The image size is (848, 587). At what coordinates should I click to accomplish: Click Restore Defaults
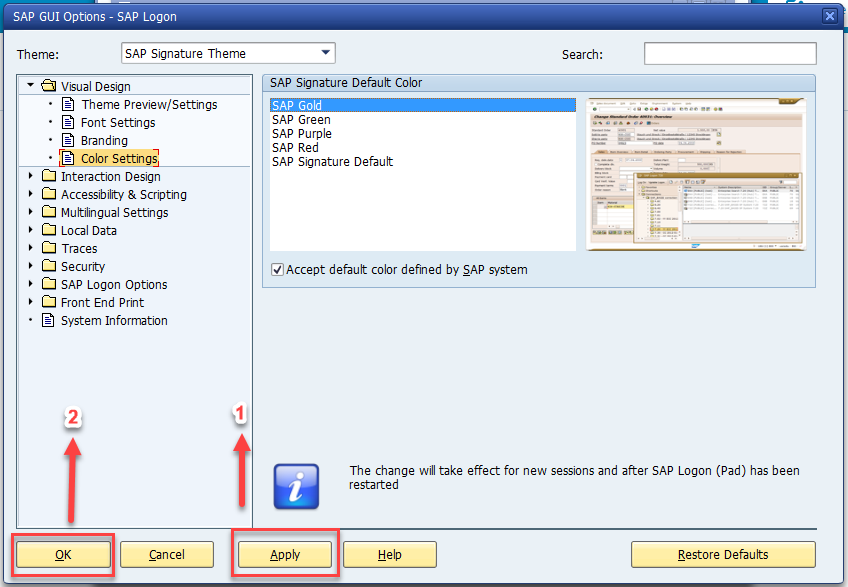722,554
